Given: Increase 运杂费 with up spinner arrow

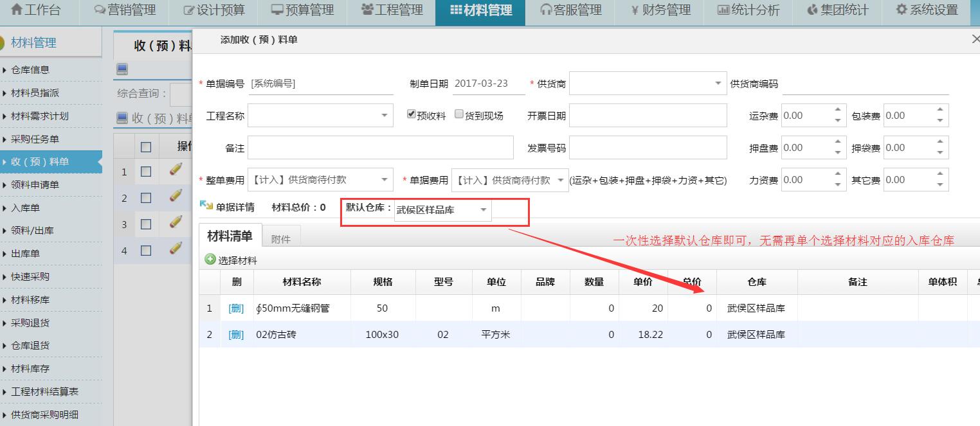Looking at the screenshot, I should point(837,111).
